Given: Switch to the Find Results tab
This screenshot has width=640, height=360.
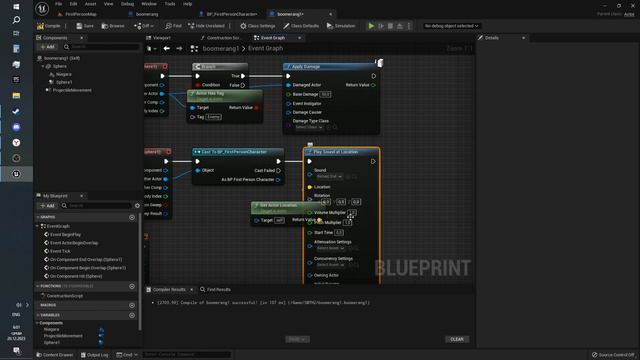Looking at the screenshot, I should pyautogui.click(x=215, y=289).
